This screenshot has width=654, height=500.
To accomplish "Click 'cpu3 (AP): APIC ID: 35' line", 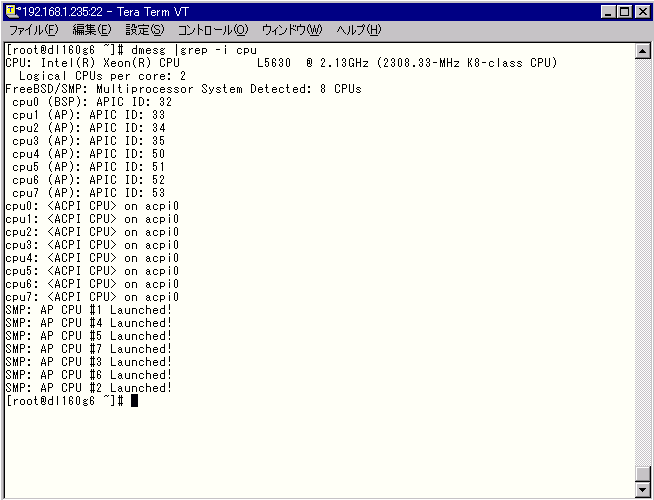I will [89, 141].
